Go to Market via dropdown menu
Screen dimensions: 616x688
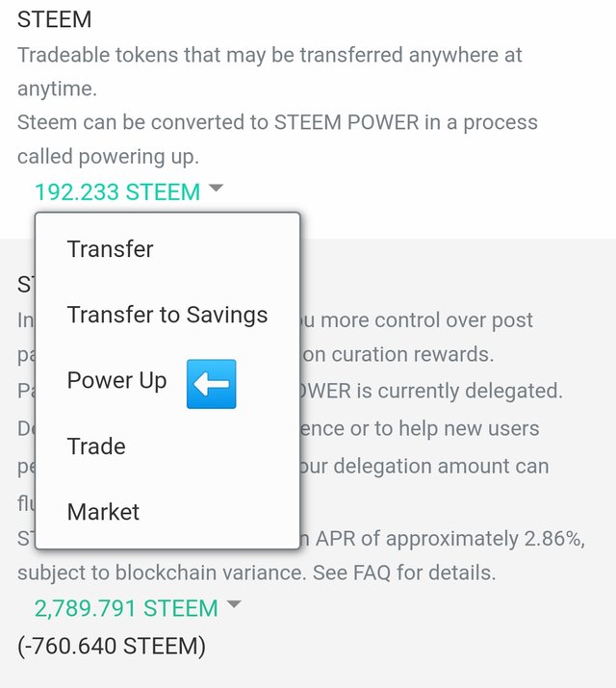click(103, 512)
